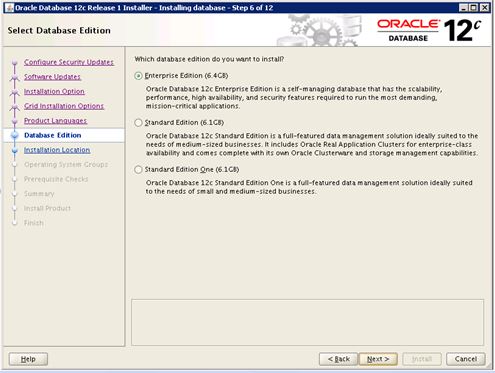Minimize the installer window
The height and width of the screenshot is (373, 495).
(x=463, y=8)
